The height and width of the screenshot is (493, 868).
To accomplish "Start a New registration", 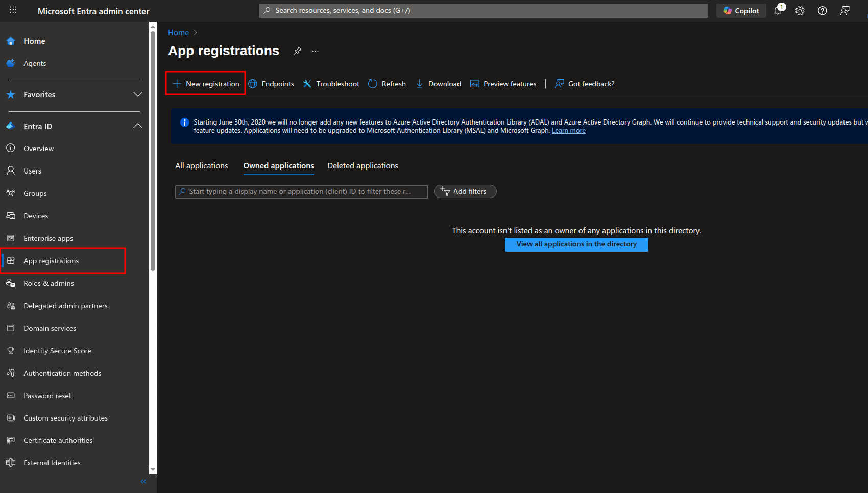I will coord(206,83).
